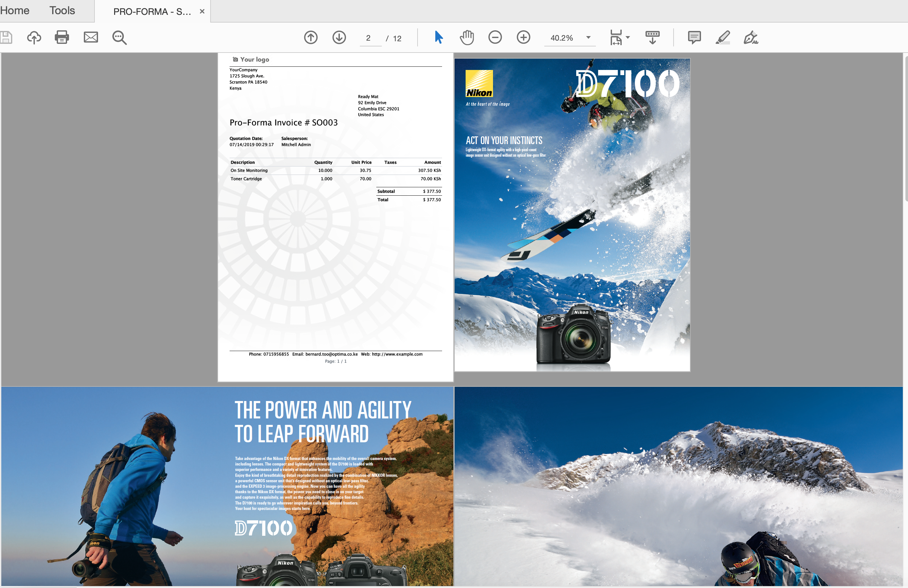Image resolution: width=908 pixels, height=588 pixels.
Task: Print the document with the printer icon
Action: (62, 37)
